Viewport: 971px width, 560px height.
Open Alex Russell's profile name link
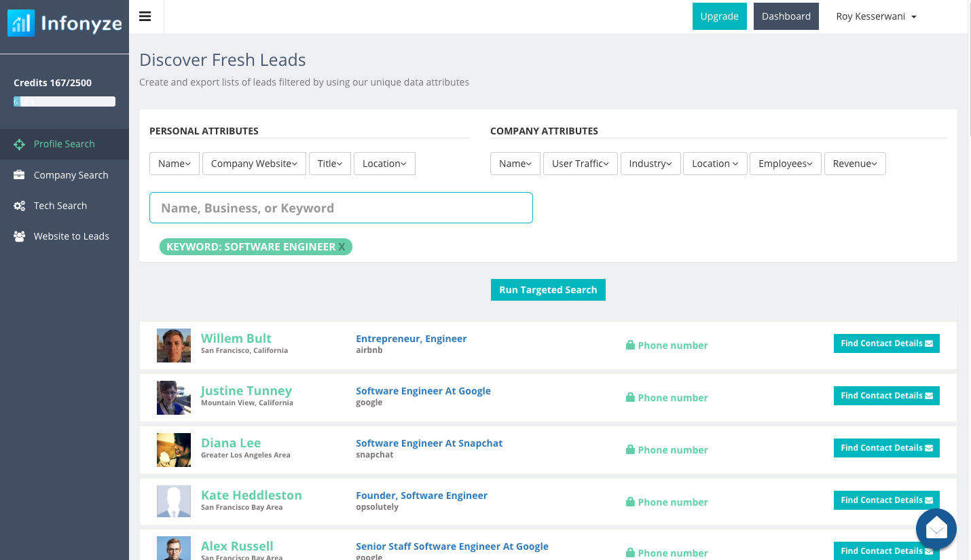click(237, 546)
